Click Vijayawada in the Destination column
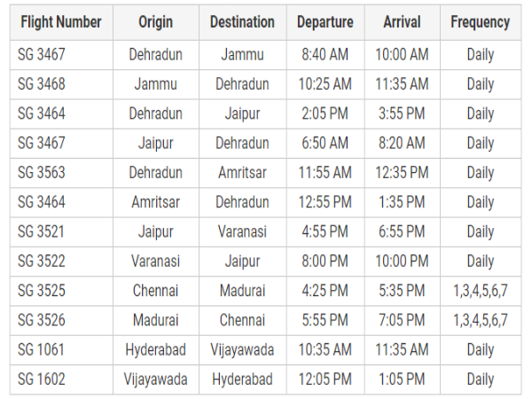 pyautogui.click(x=242, y=350)
